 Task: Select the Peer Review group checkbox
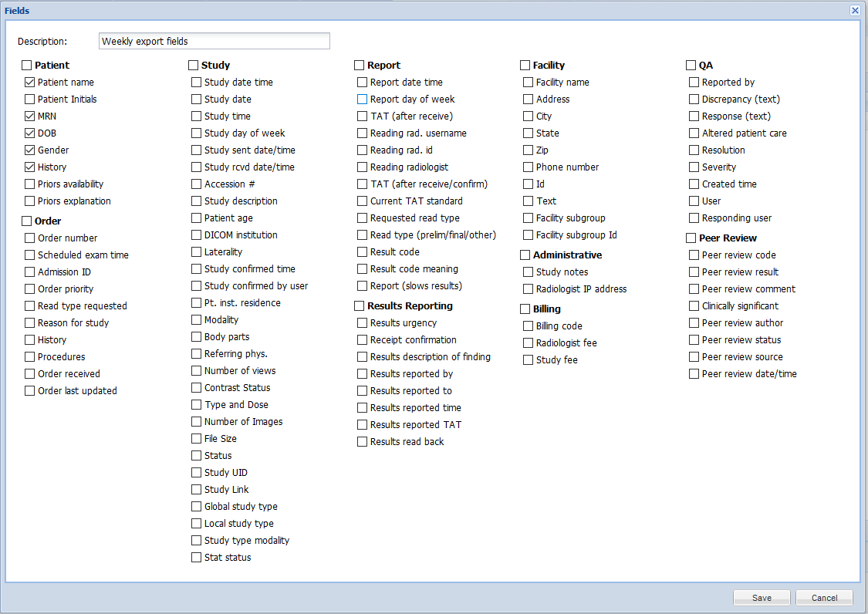click(691, 238)
